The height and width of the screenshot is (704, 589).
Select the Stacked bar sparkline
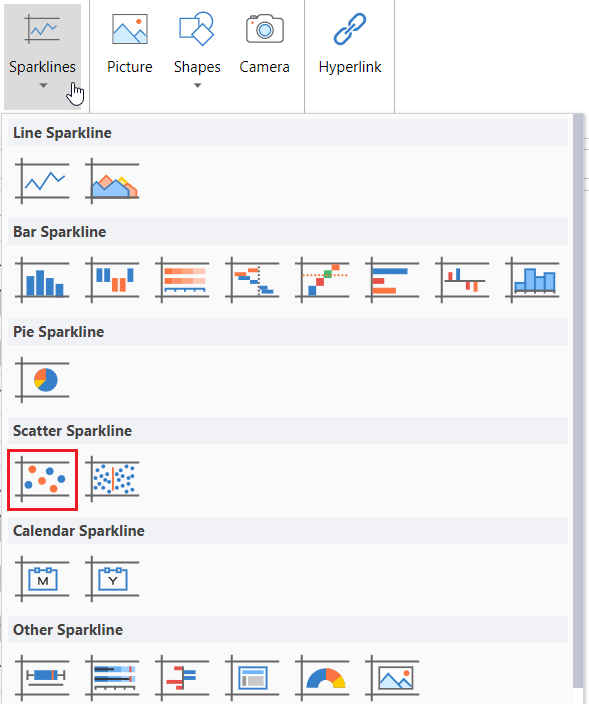(x=182, y=280)
